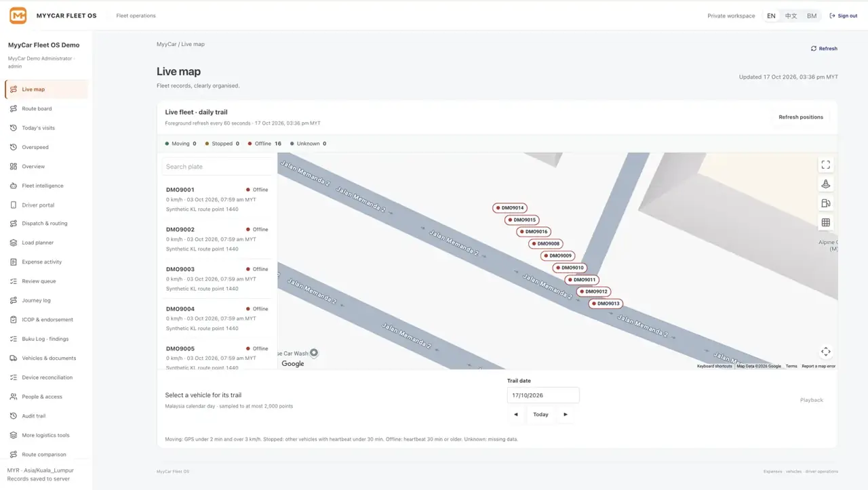868x490 pixels.
Task: Toggle map fullscreen view
Action: point(825,165)
